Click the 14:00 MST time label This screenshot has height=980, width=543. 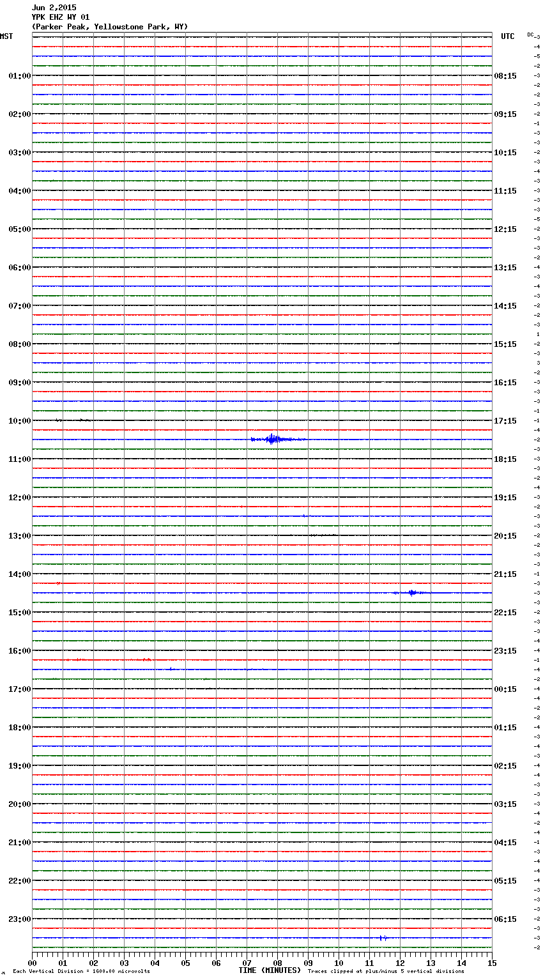[x=20, y=574]
